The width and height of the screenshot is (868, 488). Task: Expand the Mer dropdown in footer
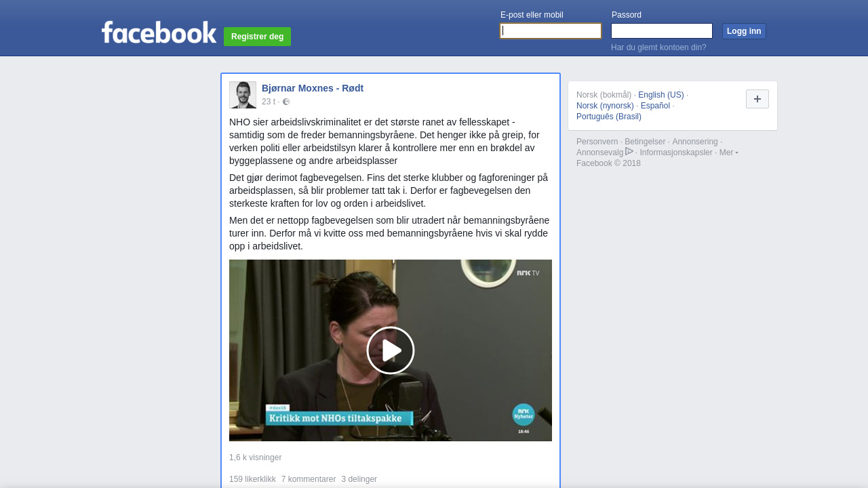pyautogui.click(x=729, y=152)
